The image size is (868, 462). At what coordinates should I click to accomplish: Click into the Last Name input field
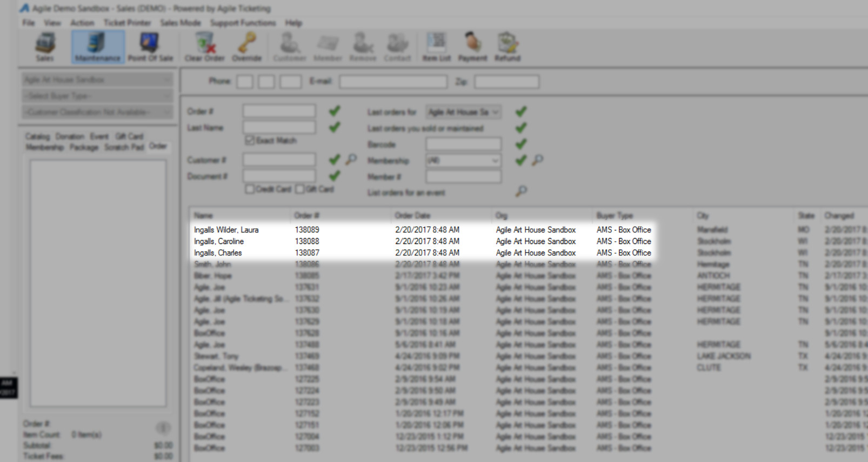[x=279, y=128]
